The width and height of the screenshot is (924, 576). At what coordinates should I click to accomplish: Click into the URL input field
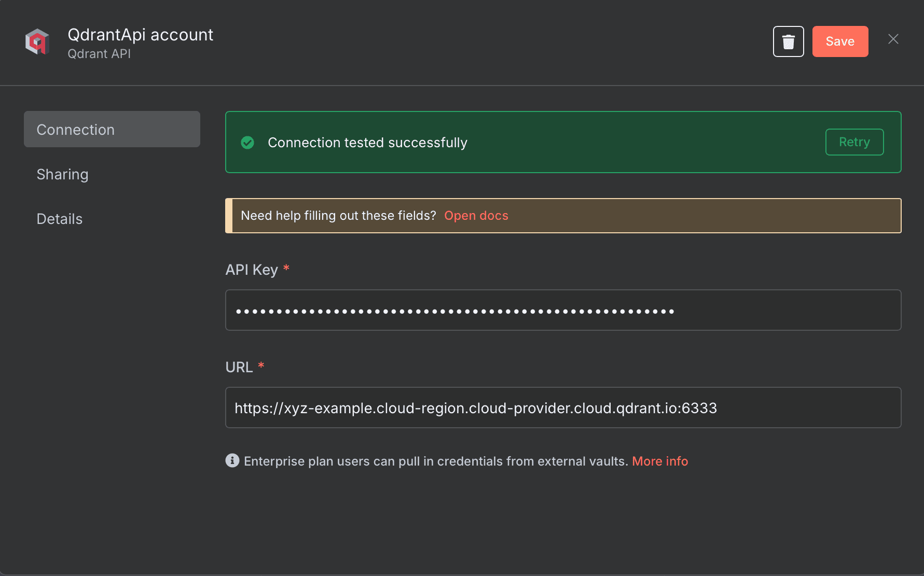tap(563, 408)
